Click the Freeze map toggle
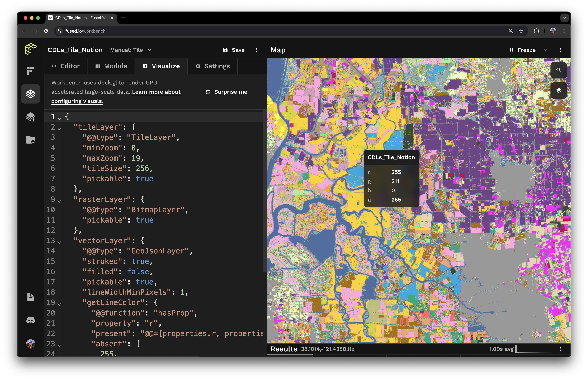 pyautogui.click(x=522, y=50)
